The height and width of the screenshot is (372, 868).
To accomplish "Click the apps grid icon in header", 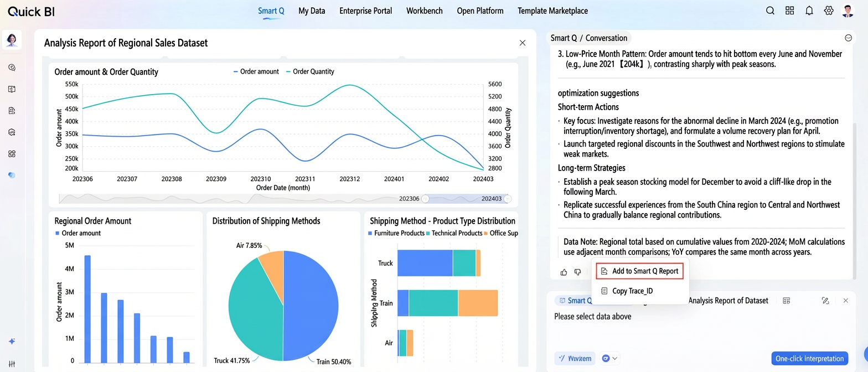I will (789, 11).
